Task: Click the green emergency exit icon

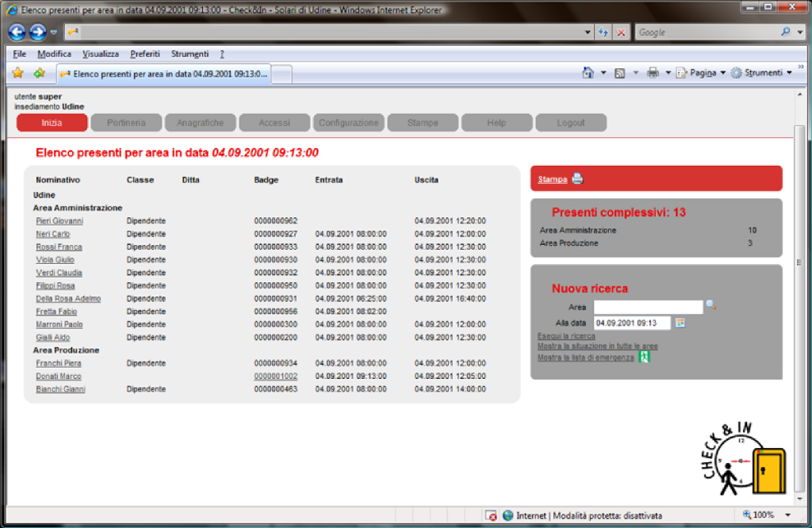Action: tap(644, 358)
